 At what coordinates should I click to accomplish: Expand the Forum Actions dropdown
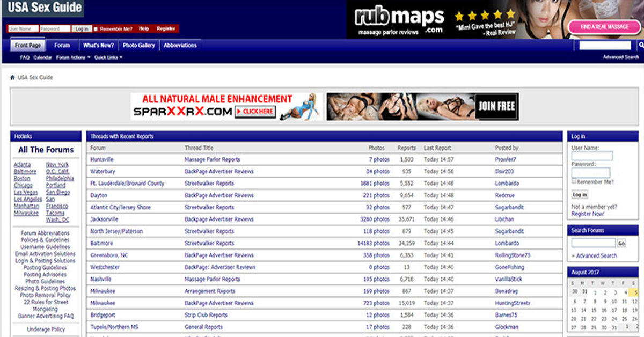pyautogui.click(x=74, y=57)
